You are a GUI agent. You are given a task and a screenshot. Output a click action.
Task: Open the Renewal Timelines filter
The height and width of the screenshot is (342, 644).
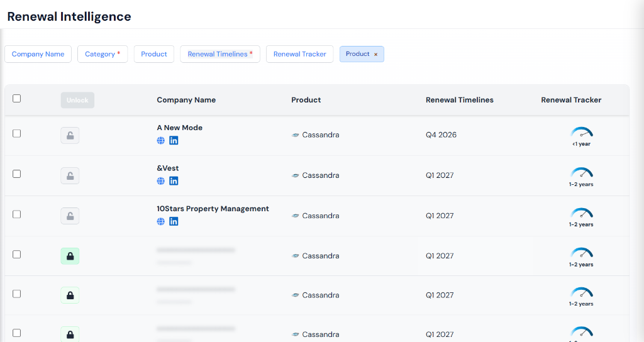click(220, 54)
